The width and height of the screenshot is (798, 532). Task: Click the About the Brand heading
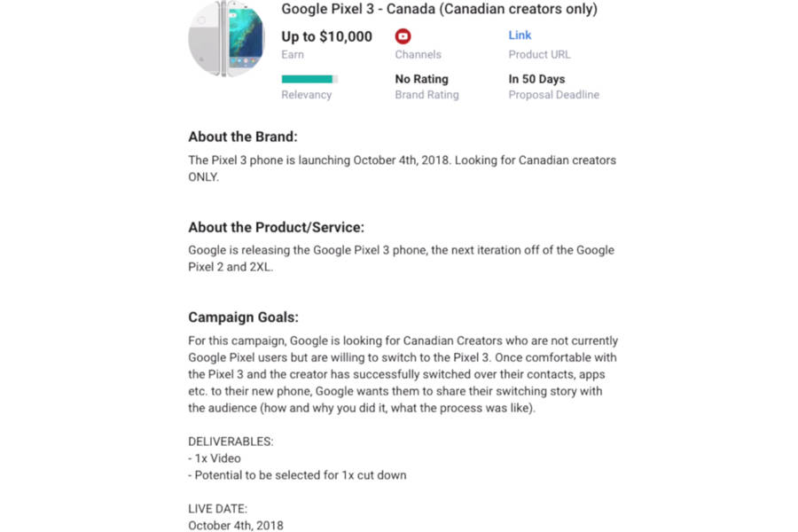click(243, 137)
